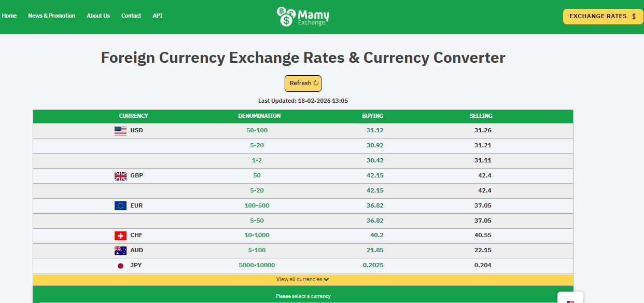Click the USD flag icon

tap(120, 131)
